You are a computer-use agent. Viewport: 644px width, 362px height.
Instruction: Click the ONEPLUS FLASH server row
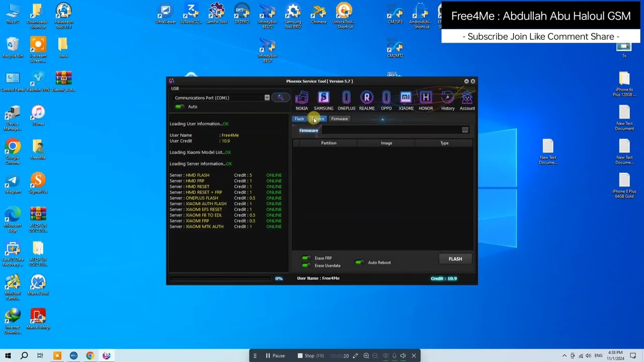225,198
